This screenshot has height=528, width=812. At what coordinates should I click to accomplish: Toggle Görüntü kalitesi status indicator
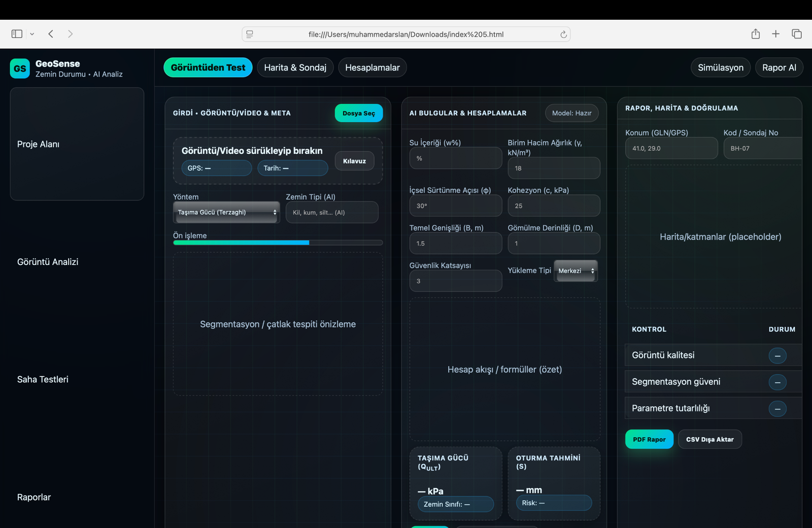click(x=777, y=356)
